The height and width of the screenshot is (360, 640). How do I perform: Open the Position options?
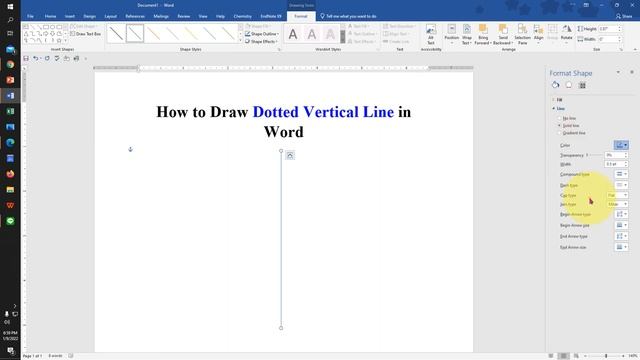[x=451, y=34]
